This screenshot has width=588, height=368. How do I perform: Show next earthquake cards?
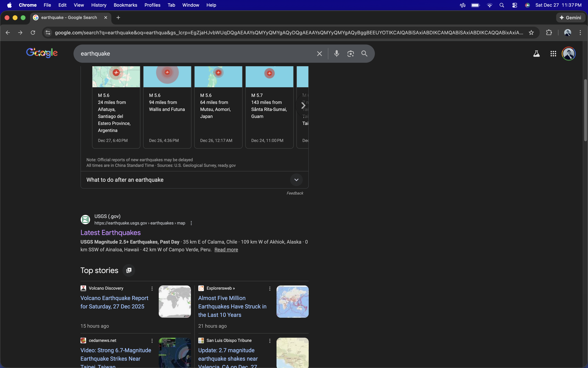(303, 105)
